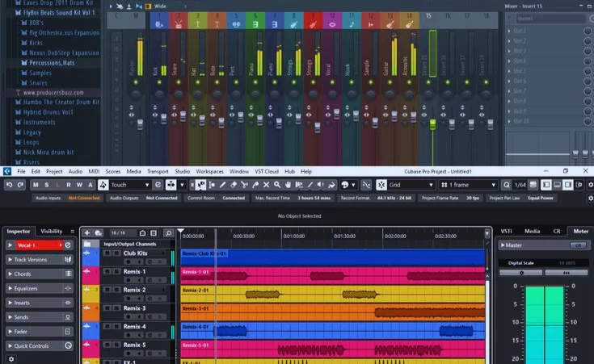Open the 1 frame grid type dropdown
The height and width of the screenshot is (364, 594).
point(468,185)
